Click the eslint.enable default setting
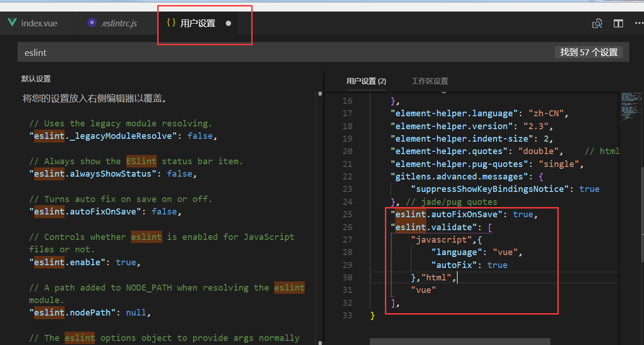644x345 pixels. 84,262
